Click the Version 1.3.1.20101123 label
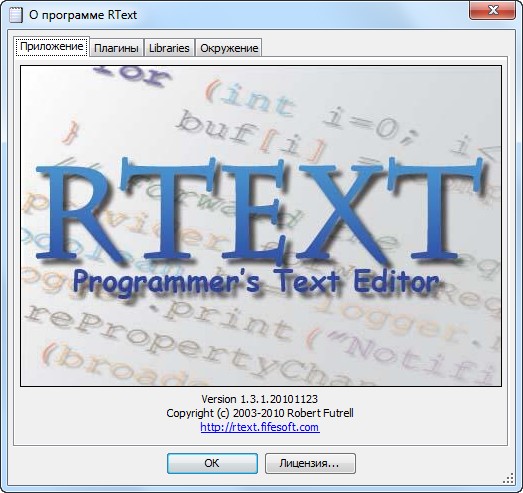The height and width of the screenshot is (493, 523). coord(259,399)
